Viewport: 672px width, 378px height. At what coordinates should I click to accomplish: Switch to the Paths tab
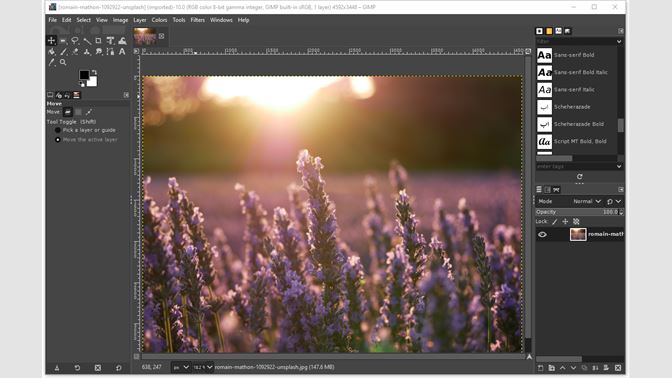click(x=556, y=189)
